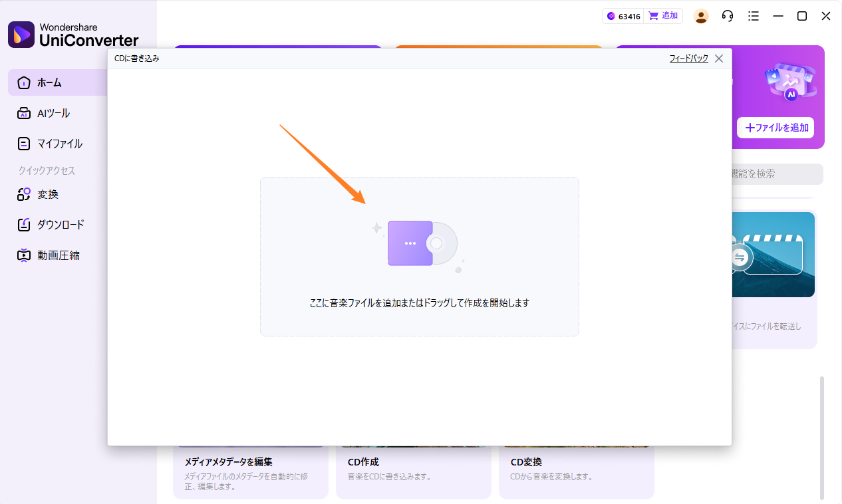Click the +ファイルを追加 button

pos(775,128)
